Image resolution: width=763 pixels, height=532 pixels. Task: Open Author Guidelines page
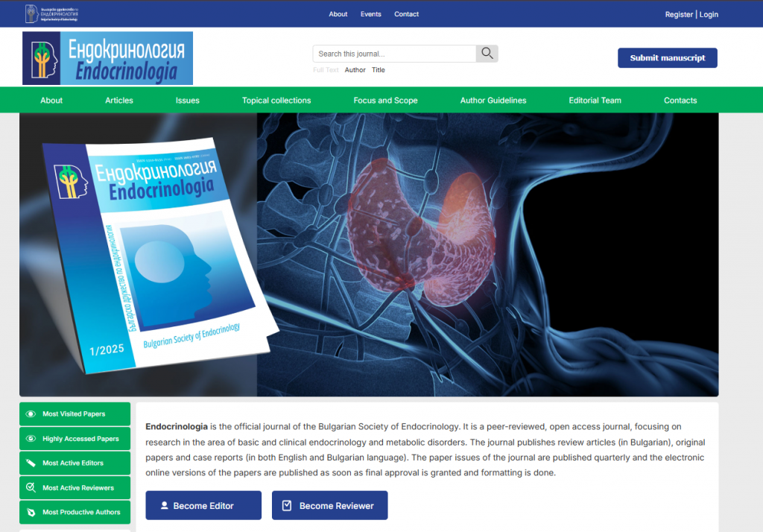click(x=493, y=101)
